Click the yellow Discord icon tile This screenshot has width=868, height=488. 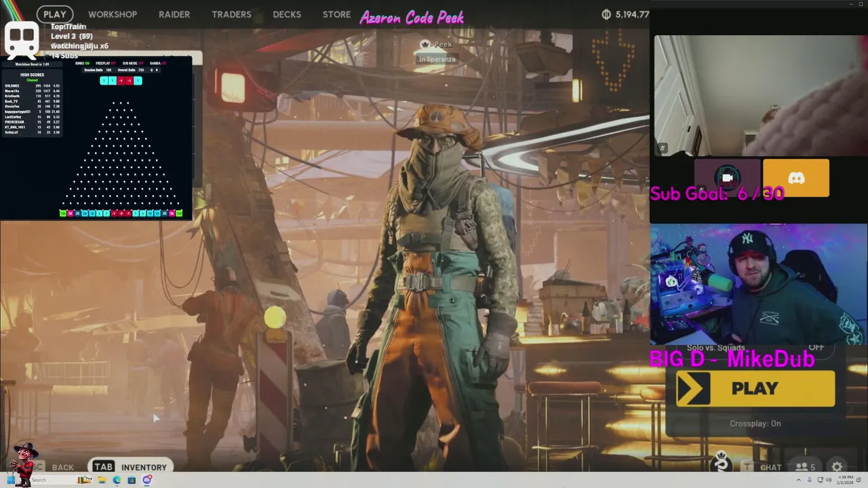[796, 178]
